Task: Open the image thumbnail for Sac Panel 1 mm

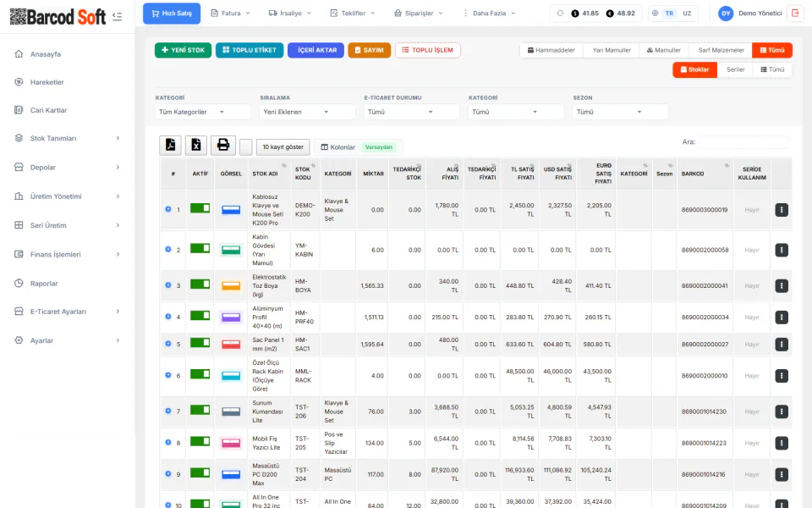Action: pos(231,345)
